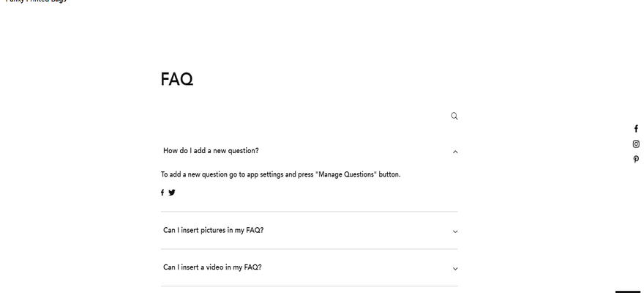644x293 pixels.
Task: Expand the "Can I insert a video" chevron
Action: click(x=455, y=269)
